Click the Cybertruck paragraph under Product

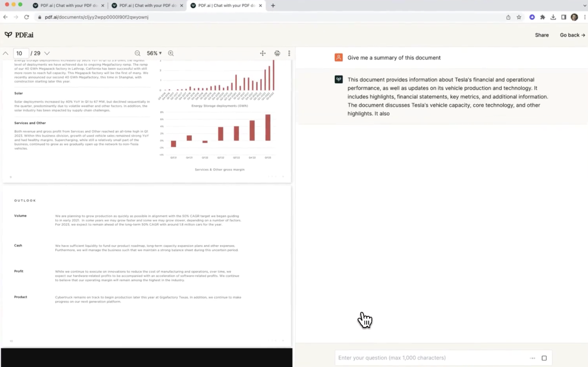pos(148,299)
